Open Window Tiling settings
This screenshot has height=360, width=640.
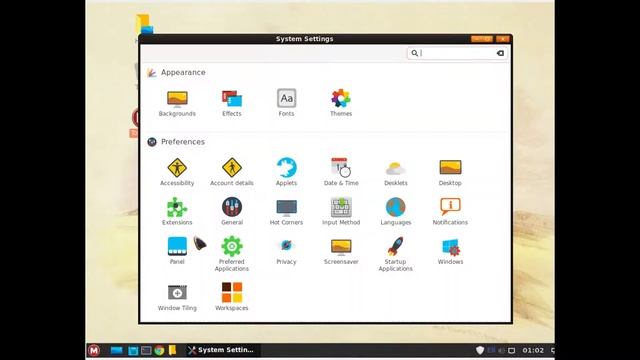click(177, 298)
